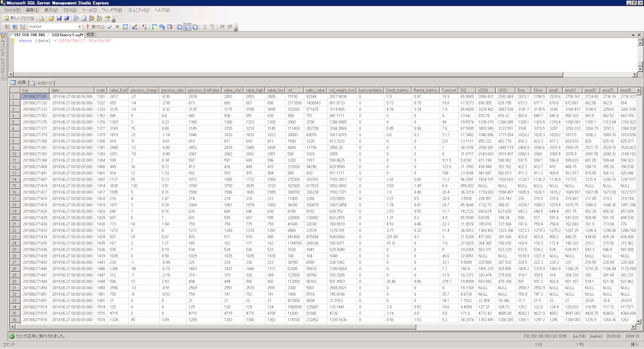Switch output to Results to Text

point(179,26)
